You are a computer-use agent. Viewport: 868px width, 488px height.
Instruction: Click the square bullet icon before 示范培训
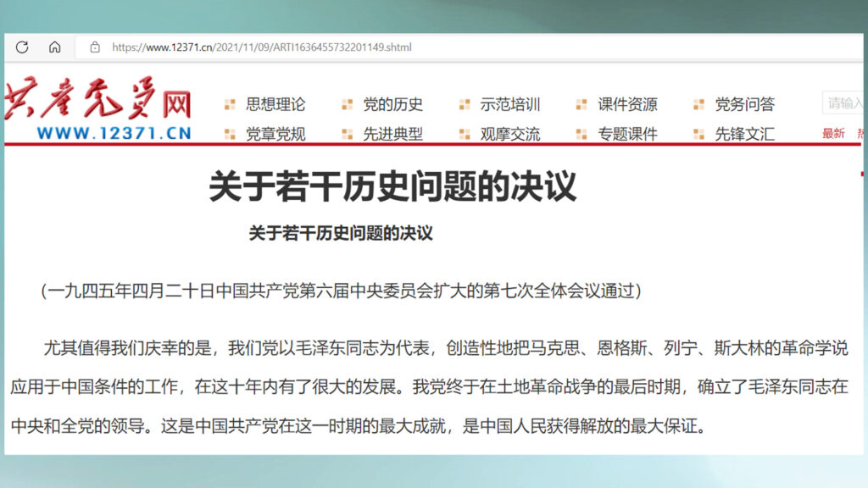[464, 105]
